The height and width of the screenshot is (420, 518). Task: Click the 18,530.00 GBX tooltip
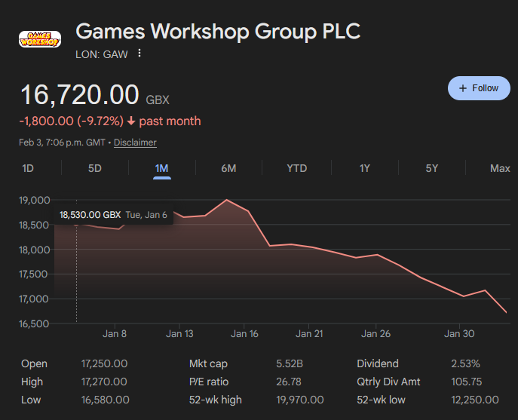point(113,215)
